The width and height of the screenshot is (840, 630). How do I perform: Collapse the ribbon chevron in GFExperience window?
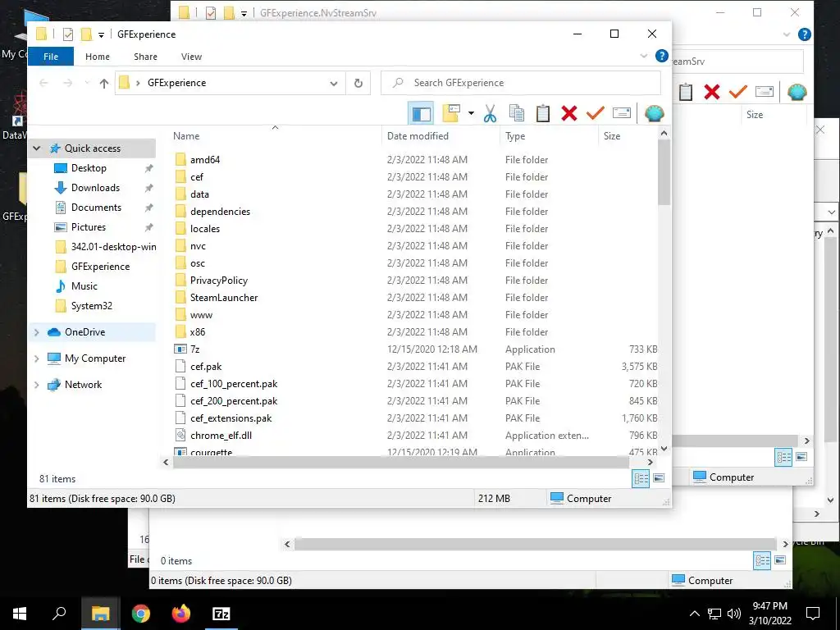[x=644, y=56]
